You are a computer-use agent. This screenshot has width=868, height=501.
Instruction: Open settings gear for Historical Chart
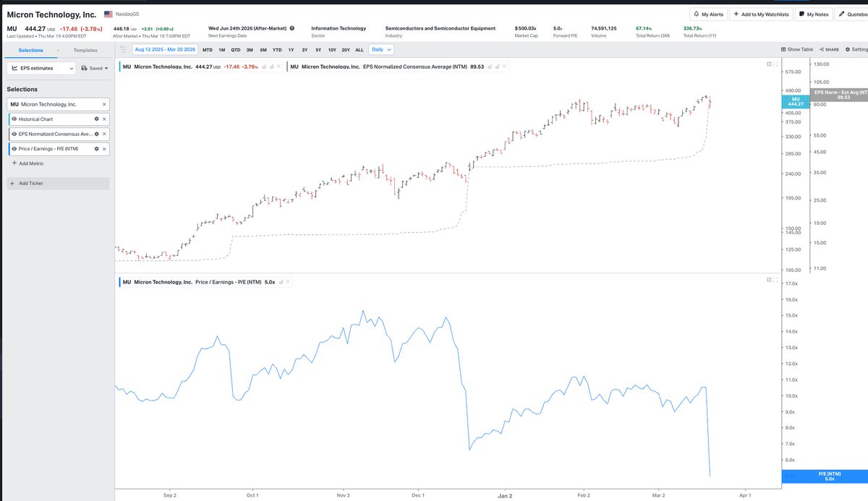click(x=96, y=119)
